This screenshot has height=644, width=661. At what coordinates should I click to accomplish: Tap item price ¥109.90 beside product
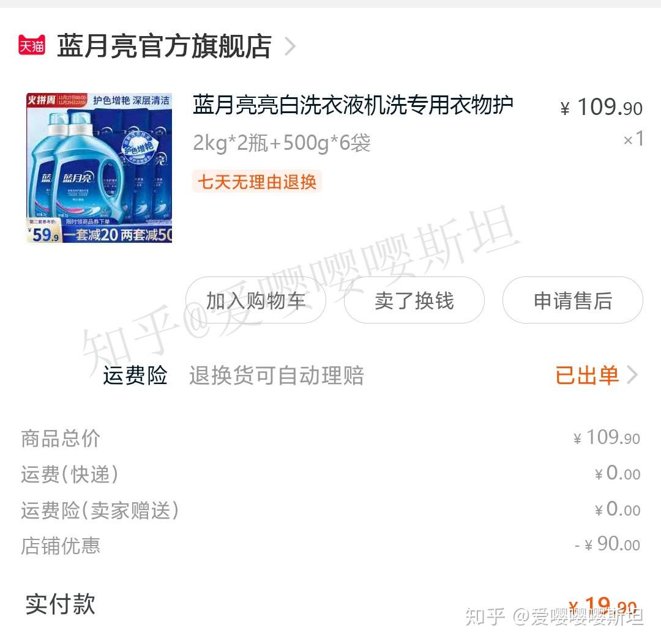(x=602, y=108)
